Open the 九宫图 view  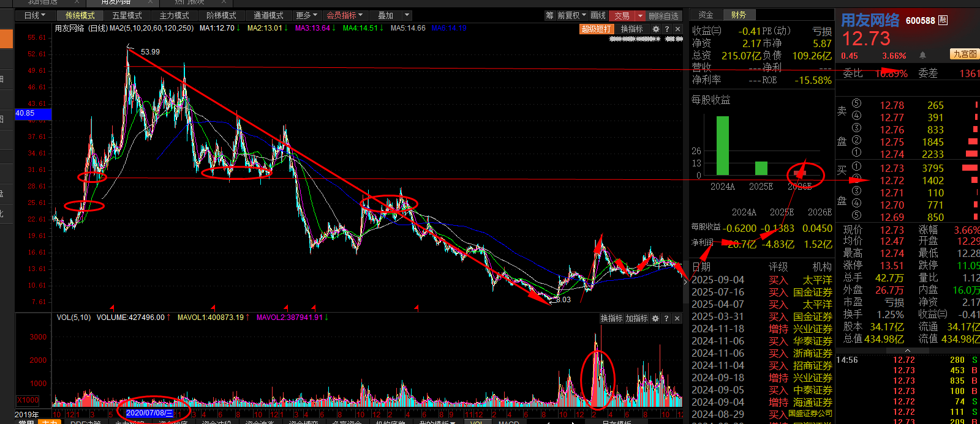click(964, 54)
